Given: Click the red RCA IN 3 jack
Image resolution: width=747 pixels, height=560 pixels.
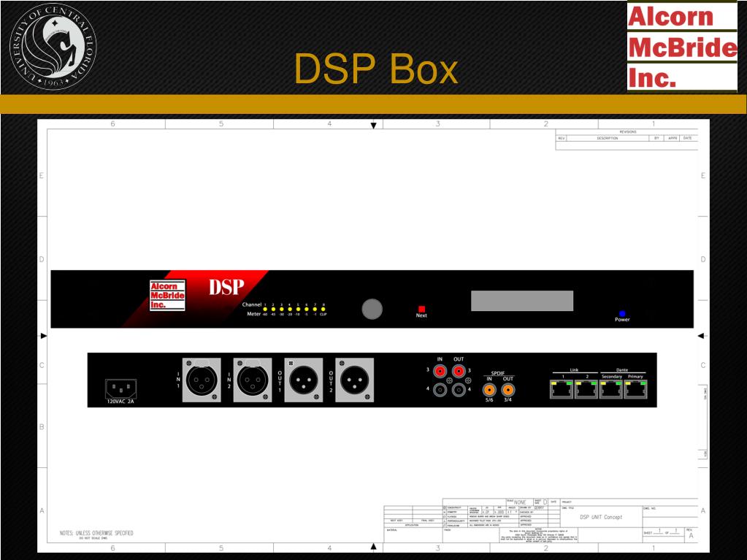Looking at the screenshot, I should point(440,370).
